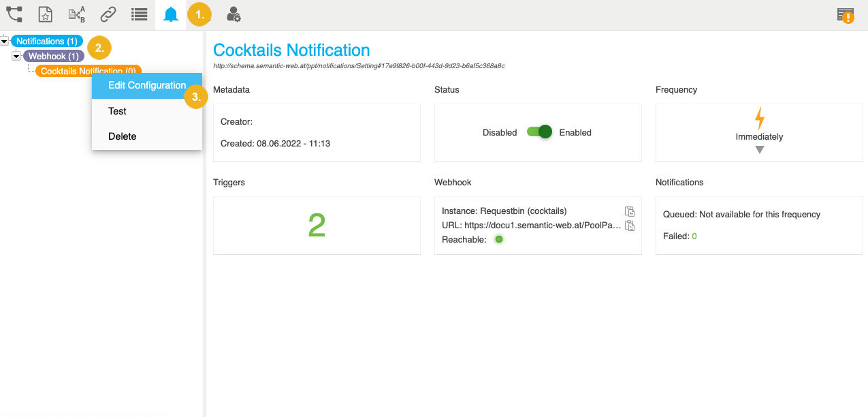The image size is (868, 417).
Task: Copy the Requestbin instance name to clipboard
Action: click(630, 211)
